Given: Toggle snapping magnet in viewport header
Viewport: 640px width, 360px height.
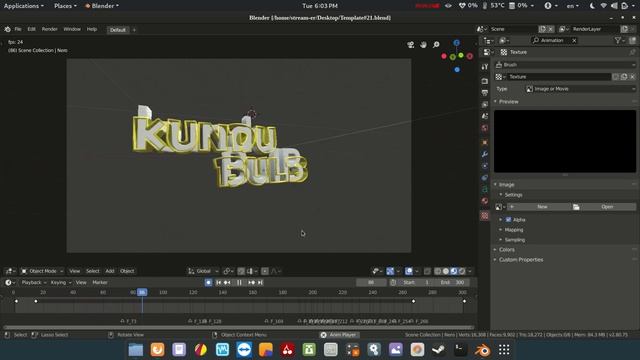Looking at the screenshot, I should pos(241,271).
